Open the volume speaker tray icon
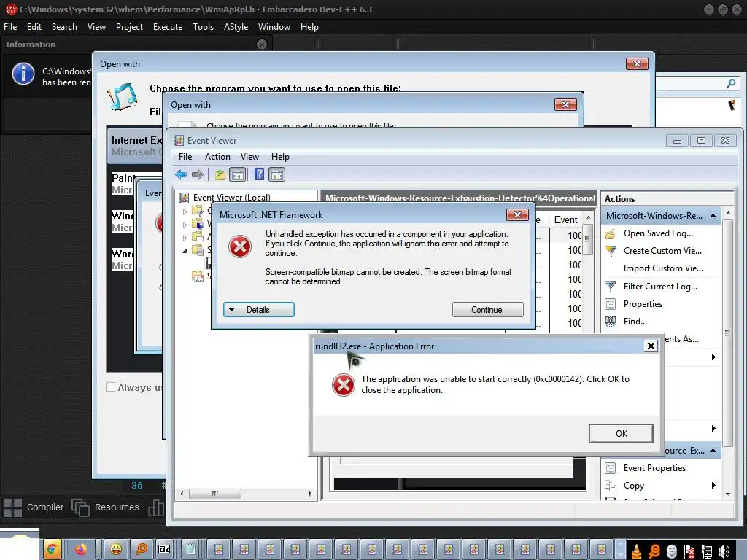Viewport: 747px width, 560px height. pos(724,551)
